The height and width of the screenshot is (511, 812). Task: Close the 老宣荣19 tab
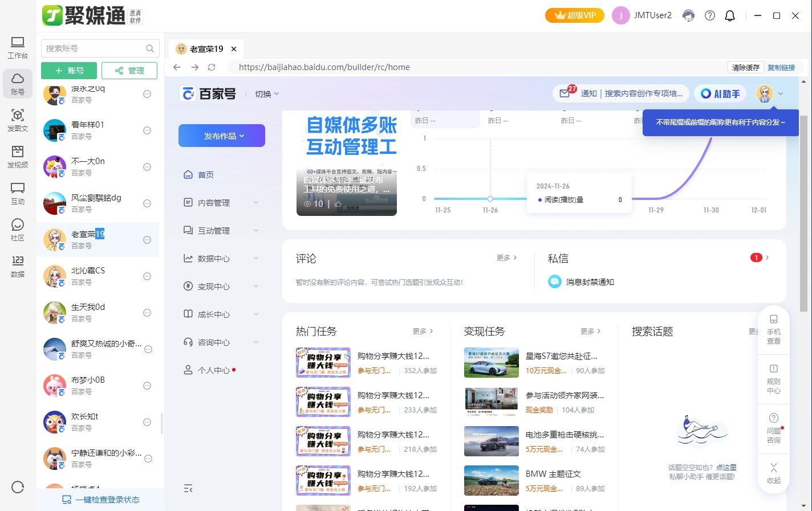coord(234,49)
